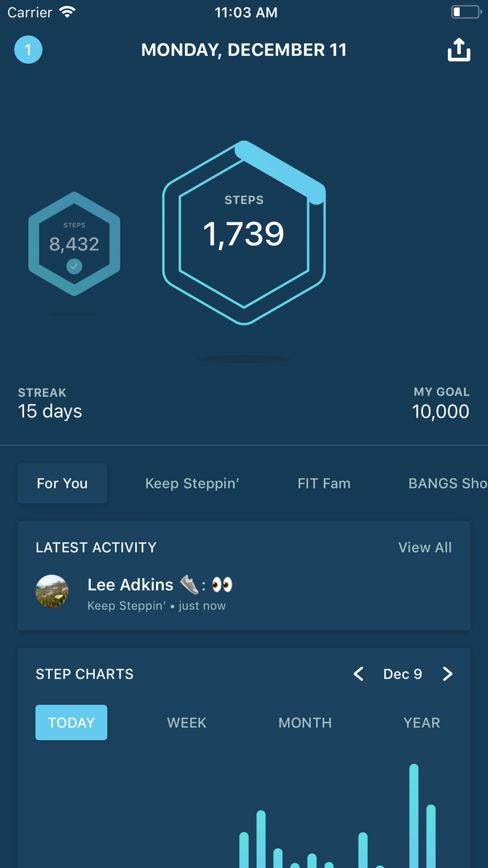
Task: Tap the My Goal 10,000 value
Action: coord(440,412)
